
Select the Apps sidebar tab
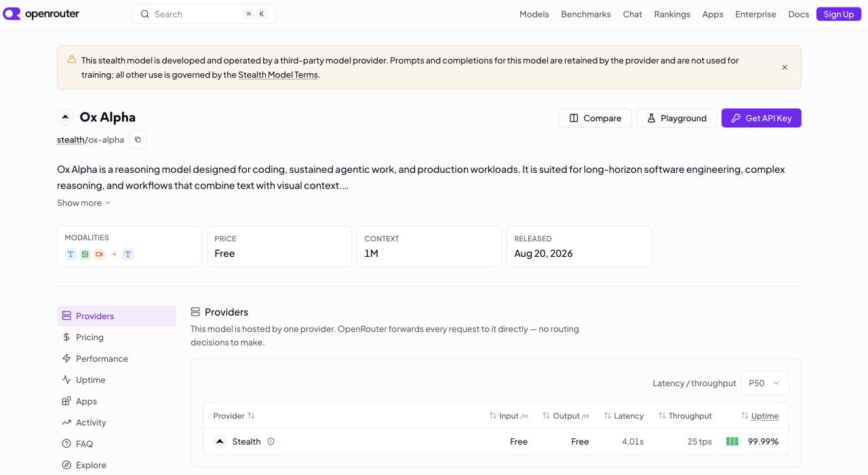[x=117, y=401]
